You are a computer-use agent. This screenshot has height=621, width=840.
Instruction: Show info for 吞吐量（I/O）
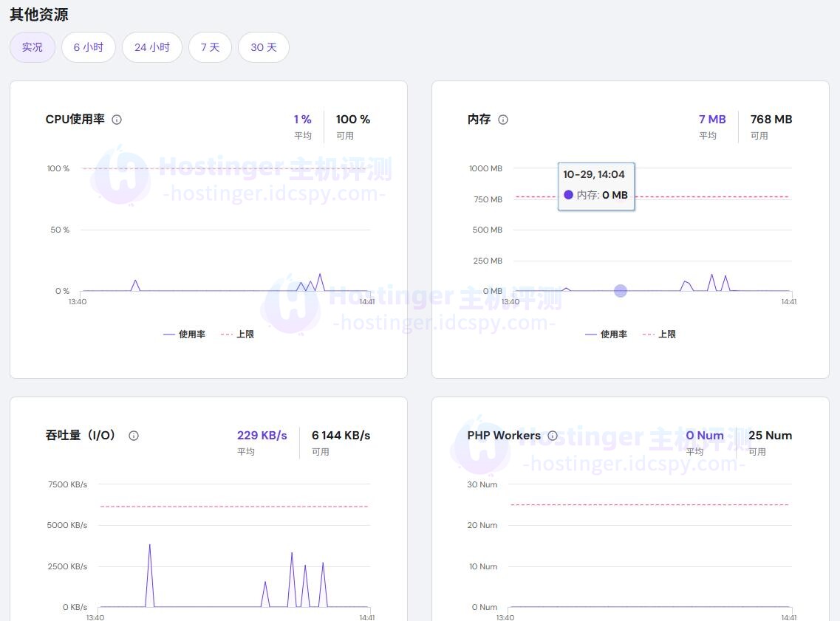(x=134, y=436)
